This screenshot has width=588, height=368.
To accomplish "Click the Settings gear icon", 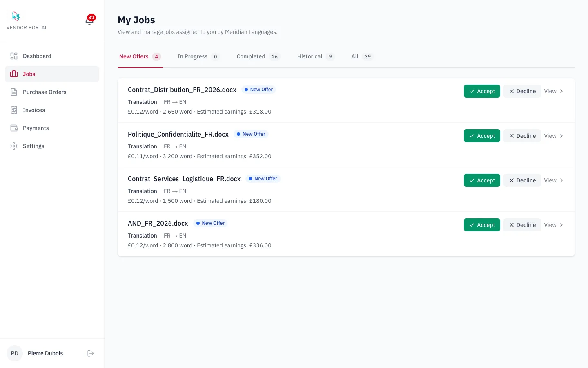I will pyautogui.click(x=14, y=146).
